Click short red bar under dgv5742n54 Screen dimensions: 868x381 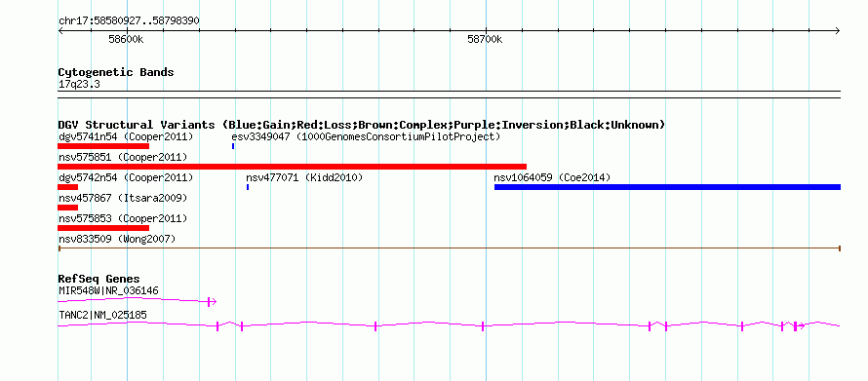pos(67,187)
